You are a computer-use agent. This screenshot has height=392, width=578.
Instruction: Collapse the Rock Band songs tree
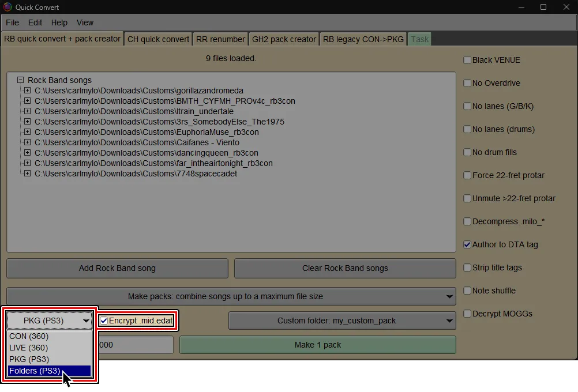[20, 80]
